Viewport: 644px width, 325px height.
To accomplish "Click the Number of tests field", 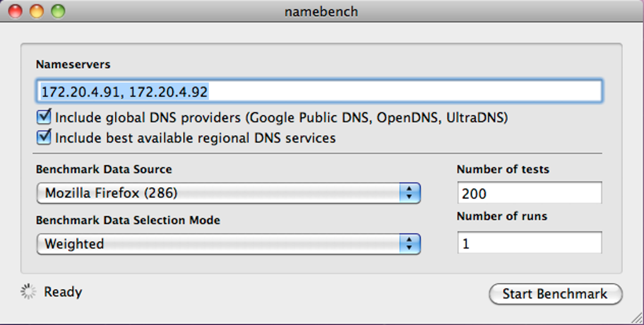I will [x=529, y=193].
